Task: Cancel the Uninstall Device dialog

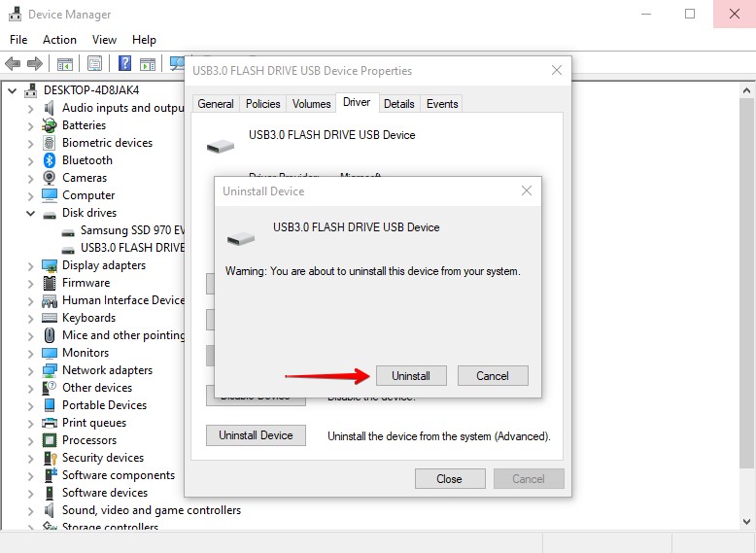Action: 493,375
